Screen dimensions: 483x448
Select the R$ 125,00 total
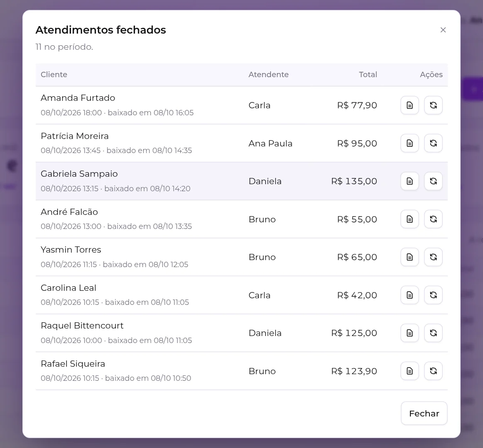pos(354,333)
